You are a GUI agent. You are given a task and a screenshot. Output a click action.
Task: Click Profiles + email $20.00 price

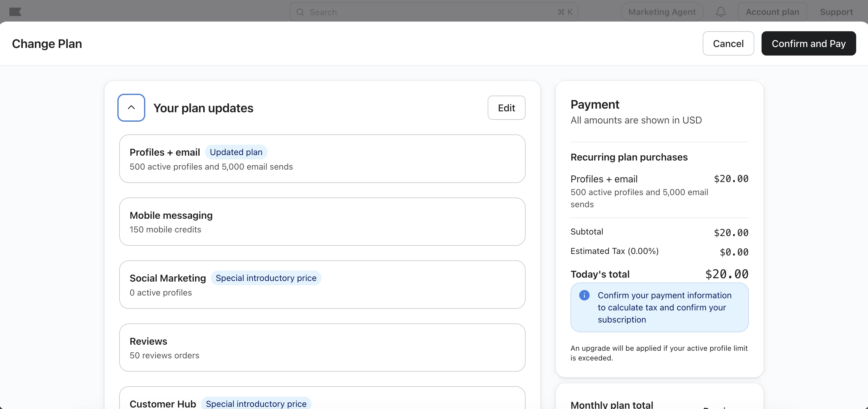click(731, 179)
